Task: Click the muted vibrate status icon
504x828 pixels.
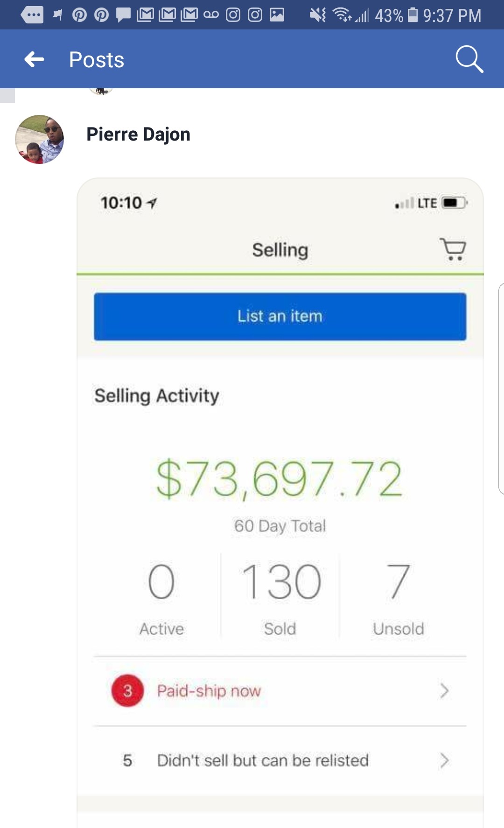Action: click(318, 15)
